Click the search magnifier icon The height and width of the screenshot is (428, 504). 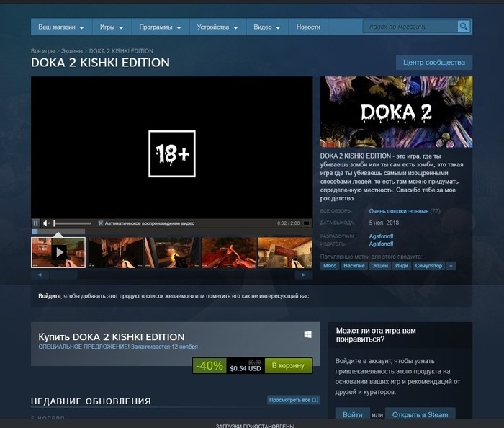464,27
